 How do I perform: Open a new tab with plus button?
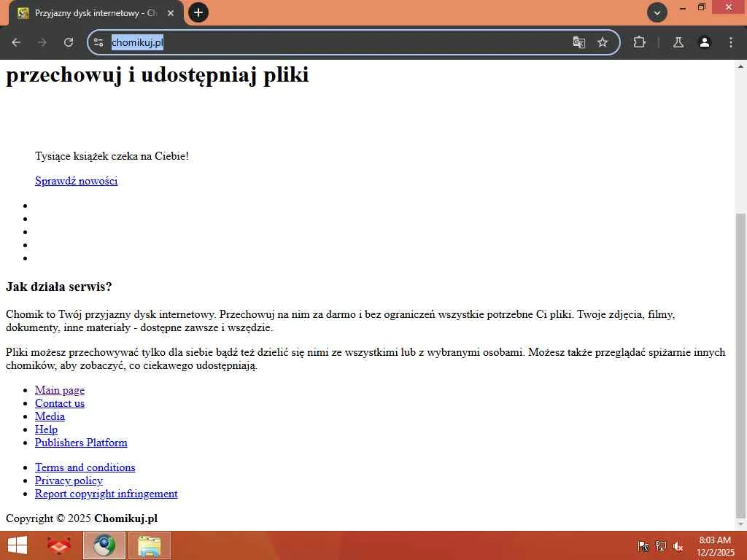tap(198, 12)
